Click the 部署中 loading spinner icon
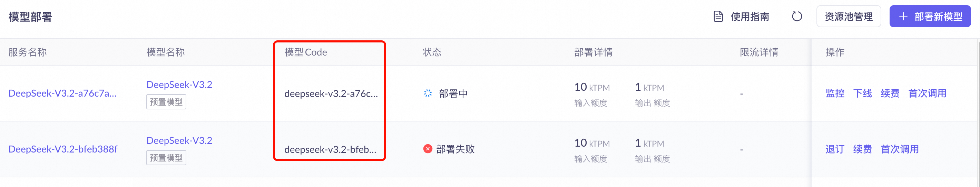 [x=428, y=93]
